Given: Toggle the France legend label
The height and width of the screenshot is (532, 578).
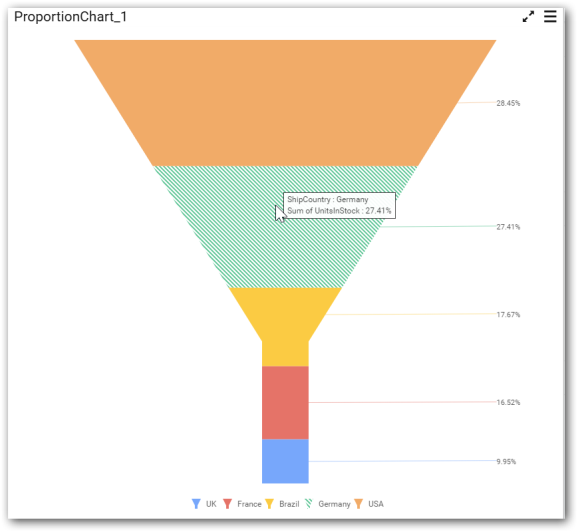Looking at the screenshot, I should click(249, 504).
